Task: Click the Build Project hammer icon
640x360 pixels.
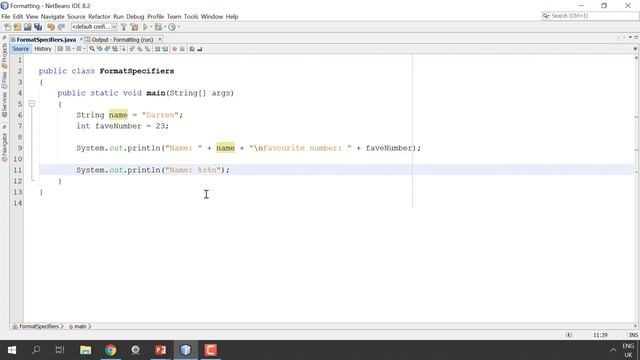Action: point(124,27)
